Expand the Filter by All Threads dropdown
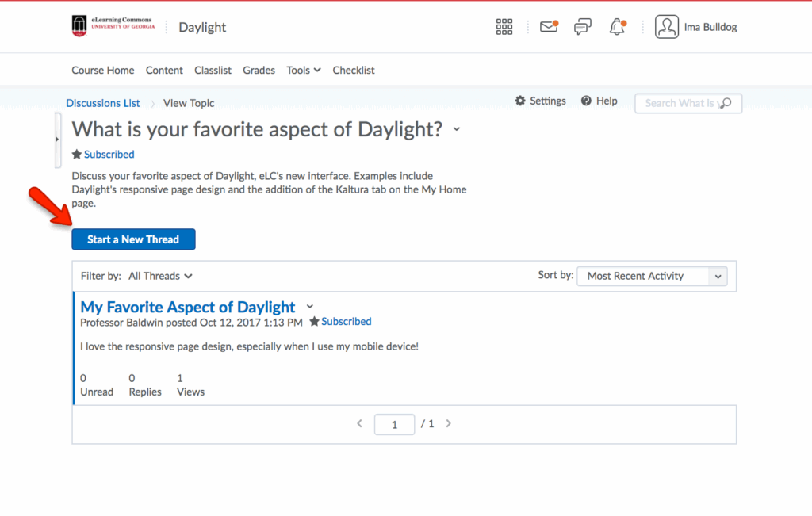Image resolution: width=812 pixels, height=516 pixels. pyautogui.click(x=160, y=276)
